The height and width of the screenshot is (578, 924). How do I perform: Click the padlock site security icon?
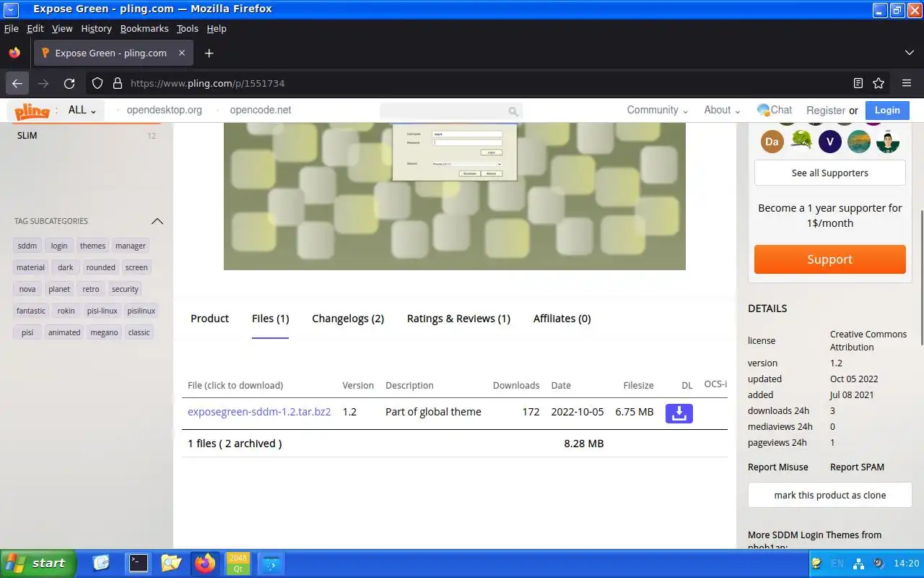click(x=117, y=83)
